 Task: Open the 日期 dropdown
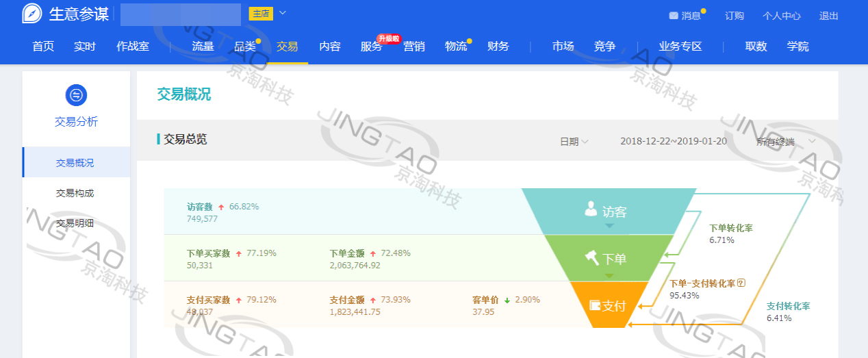(574, 142)
